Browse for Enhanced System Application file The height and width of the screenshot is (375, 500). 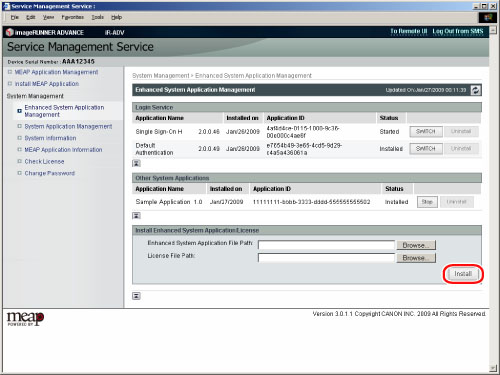coord(416,245)
